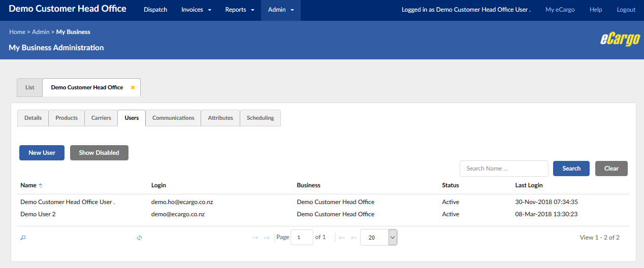Focus the Search Name input field

pyautogui.click(x=504, y=169)
